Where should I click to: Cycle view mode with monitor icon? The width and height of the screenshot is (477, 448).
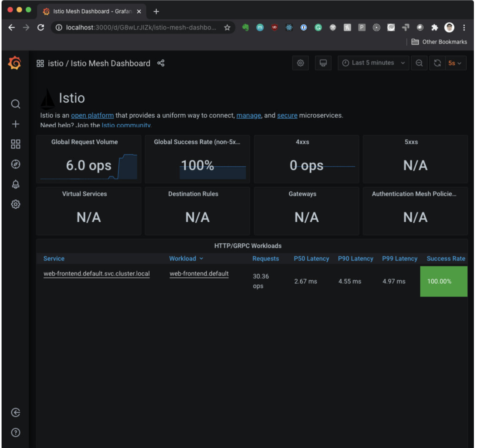pyautogui.click(x=323, y=63)
